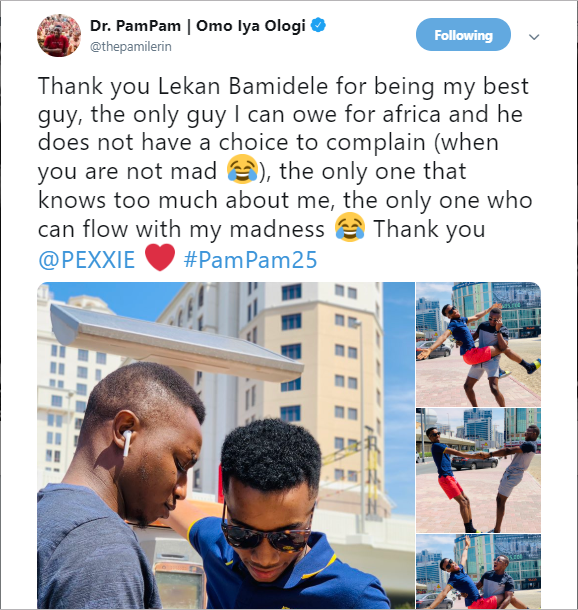Open the bottom-right photo thumbnail
The width and height of the screenshot is (578, 610).
[x=478, y=571]
